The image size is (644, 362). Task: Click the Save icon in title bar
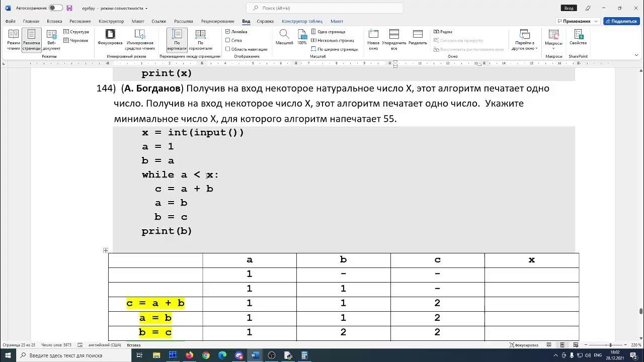point(69,8)
